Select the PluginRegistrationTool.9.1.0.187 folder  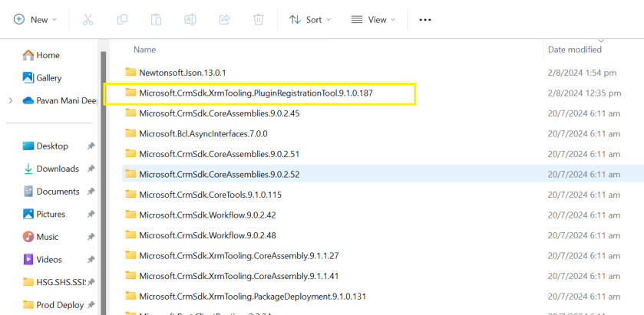coord(256,94)
